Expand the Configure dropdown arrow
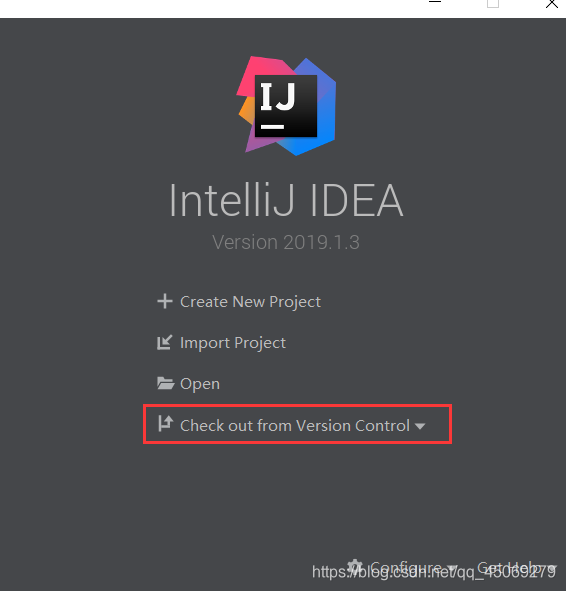 tap(453, 568)
